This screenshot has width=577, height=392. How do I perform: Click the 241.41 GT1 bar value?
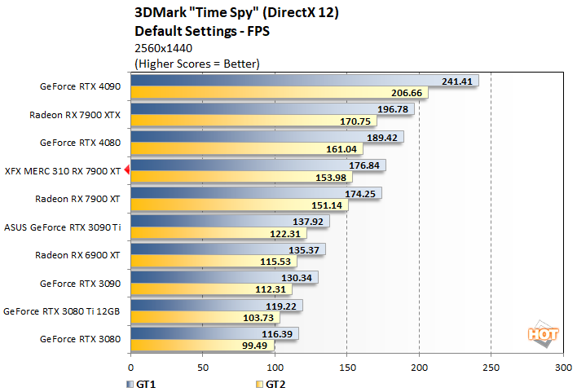[457, 81]
